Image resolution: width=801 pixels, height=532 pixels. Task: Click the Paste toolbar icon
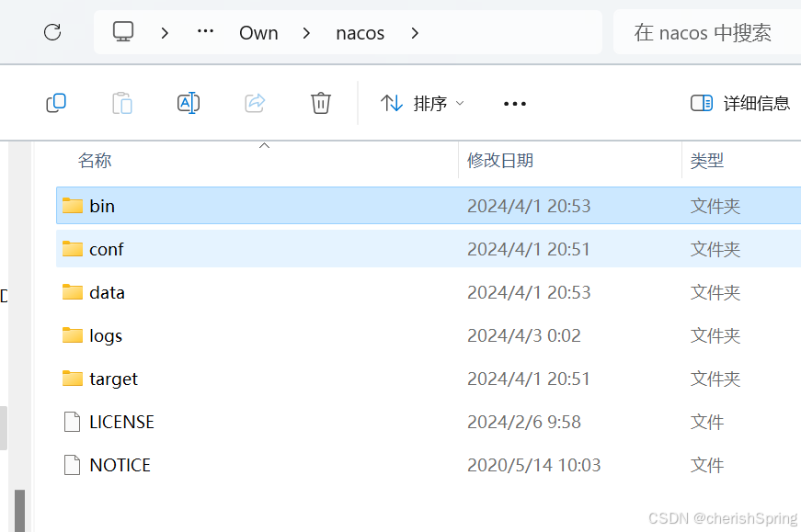(x=122, y=103)
